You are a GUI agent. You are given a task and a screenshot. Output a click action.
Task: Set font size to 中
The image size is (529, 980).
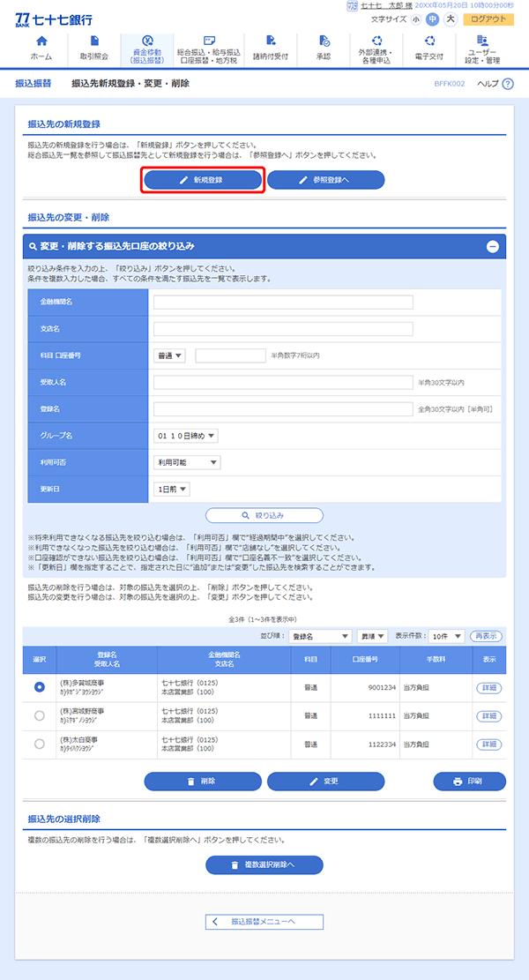(x=432, y=19)
